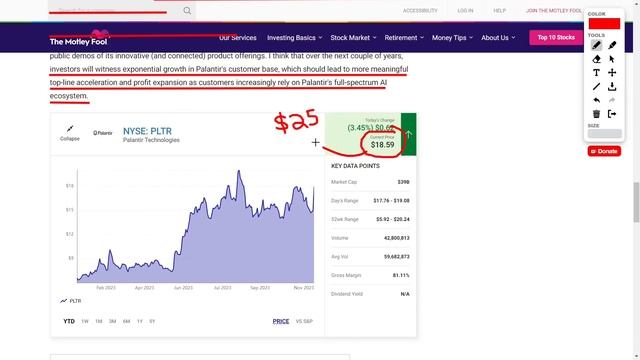This screenshot has height=360, width=640.
Task: Click the Gross Margin 81.11% value
Action: coord(401,276)
